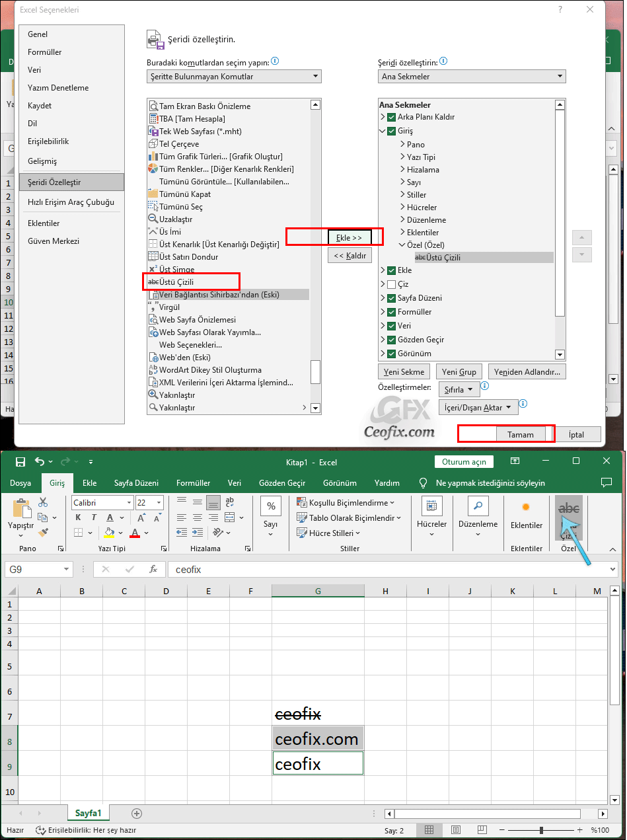The width and height of the screenshot is (627, 840).
Task: Toggle the Formüller checkbox in tab list
Action: tap(392, 312)
